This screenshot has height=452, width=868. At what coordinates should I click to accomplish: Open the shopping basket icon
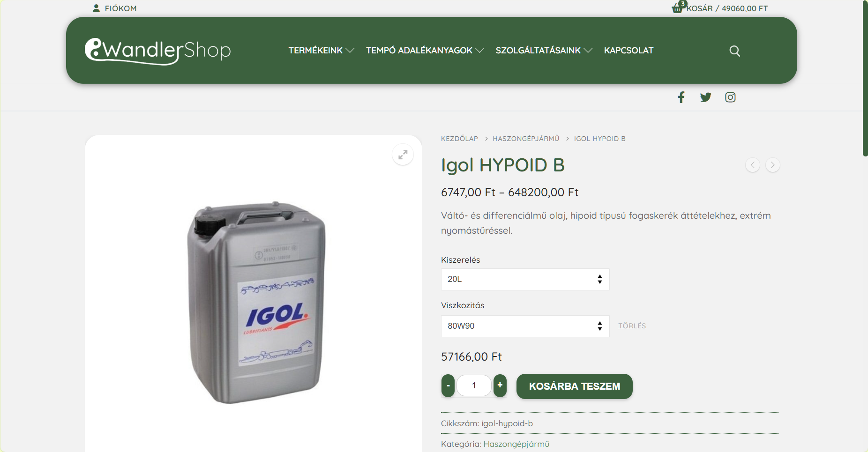pyautogui.click(x=678, y=7)
